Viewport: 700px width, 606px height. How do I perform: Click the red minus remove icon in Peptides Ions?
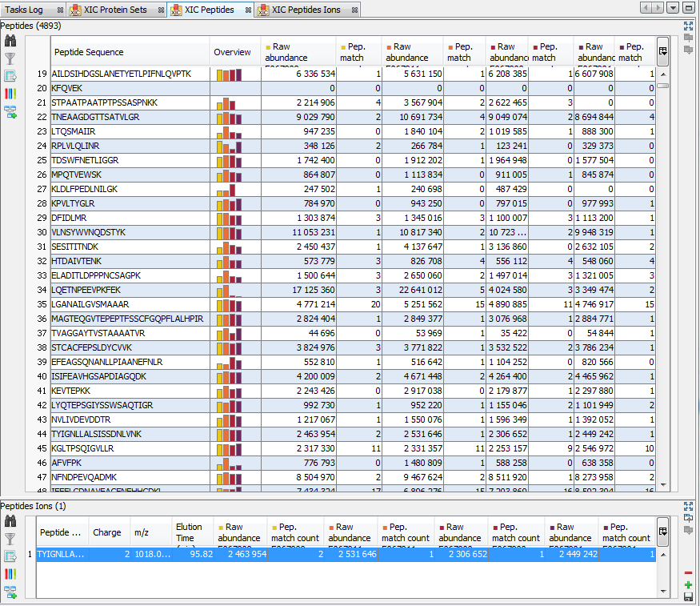point(688,573)
